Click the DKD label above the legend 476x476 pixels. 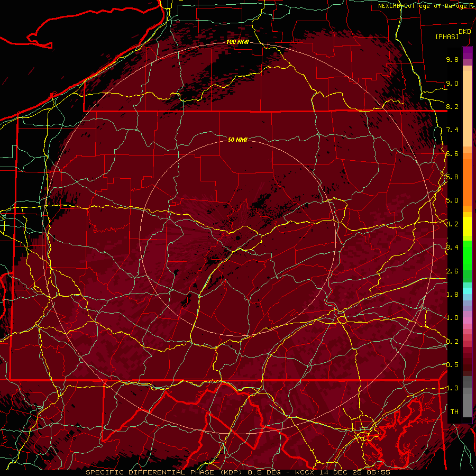464,32
